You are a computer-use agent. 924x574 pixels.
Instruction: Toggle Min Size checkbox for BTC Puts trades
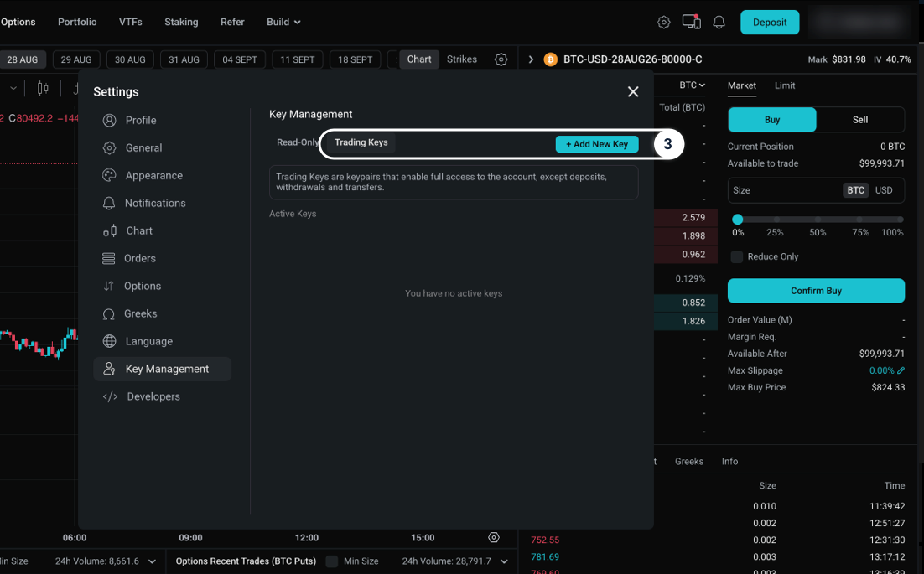(x=332, y=561)
